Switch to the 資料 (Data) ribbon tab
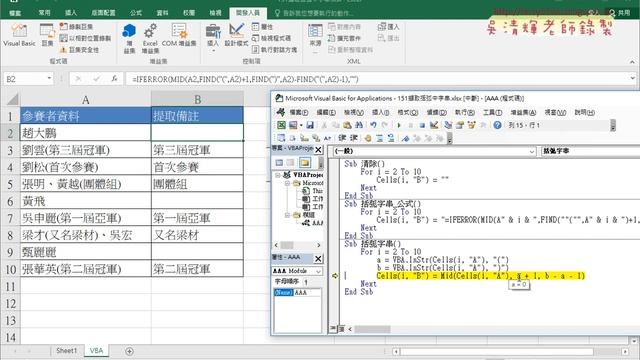 [x=162, y=13]
